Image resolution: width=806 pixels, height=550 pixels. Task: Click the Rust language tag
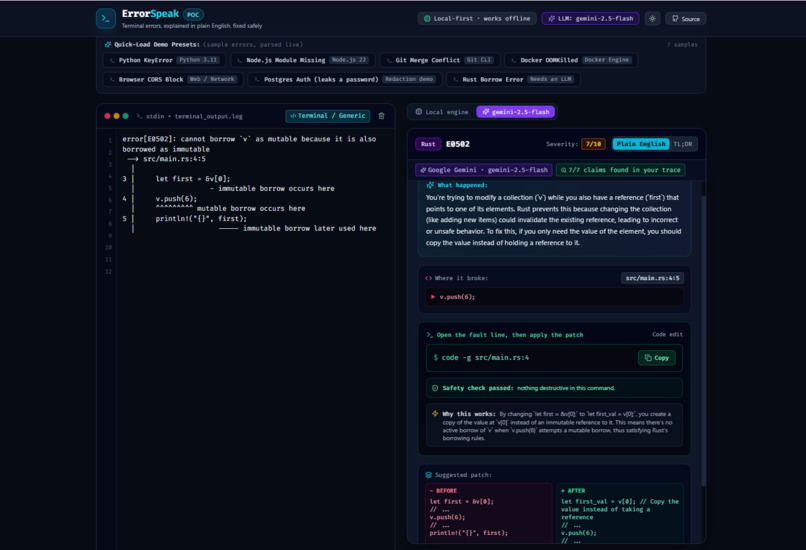(428, 144)
